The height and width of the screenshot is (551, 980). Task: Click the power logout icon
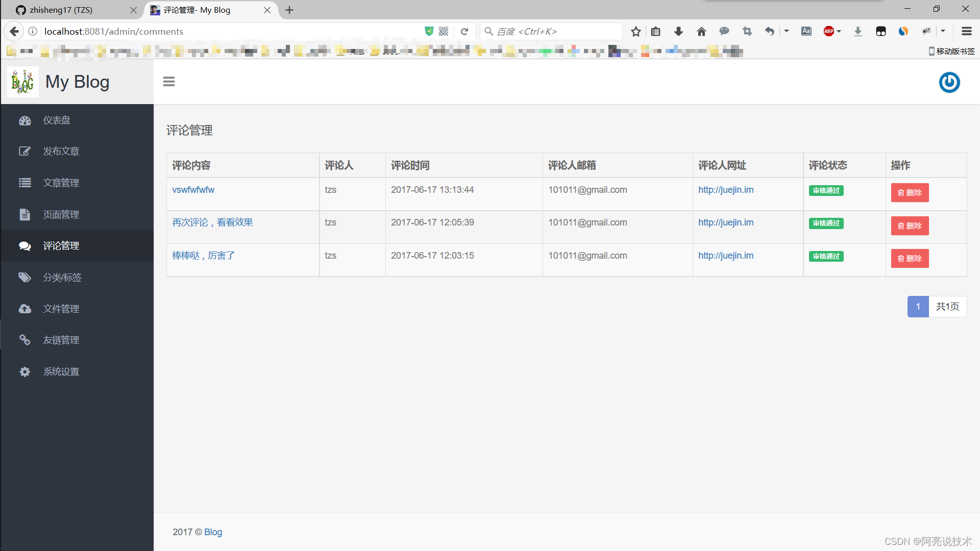[949, 82]
